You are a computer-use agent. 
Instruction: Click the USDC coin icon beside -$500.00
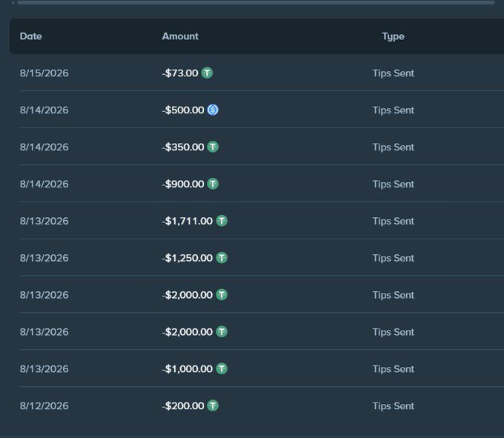pyautogui.click(x=213, y=110)
